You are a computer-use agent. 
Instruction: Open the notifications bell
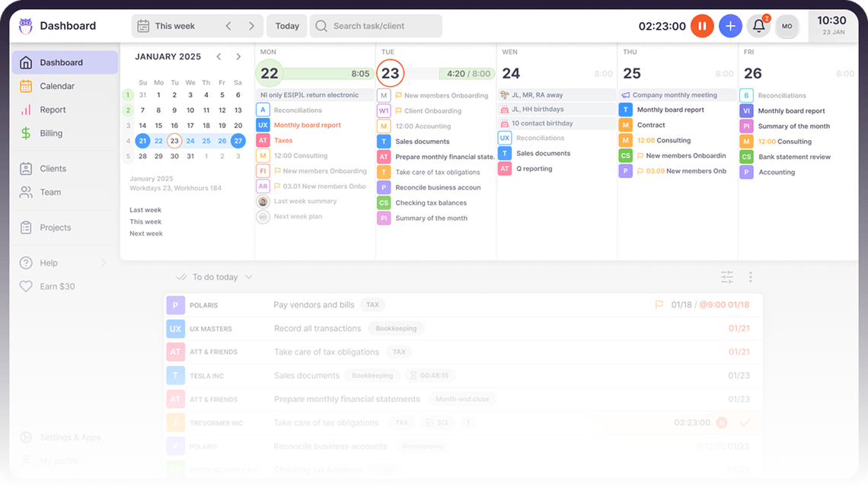(758, 26)
